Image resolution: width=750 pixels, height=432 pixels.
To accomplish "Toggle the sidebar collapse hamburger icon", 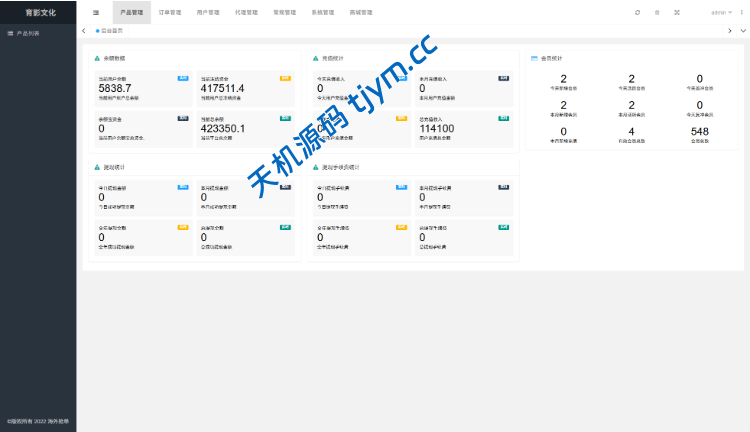I will 96,13.
